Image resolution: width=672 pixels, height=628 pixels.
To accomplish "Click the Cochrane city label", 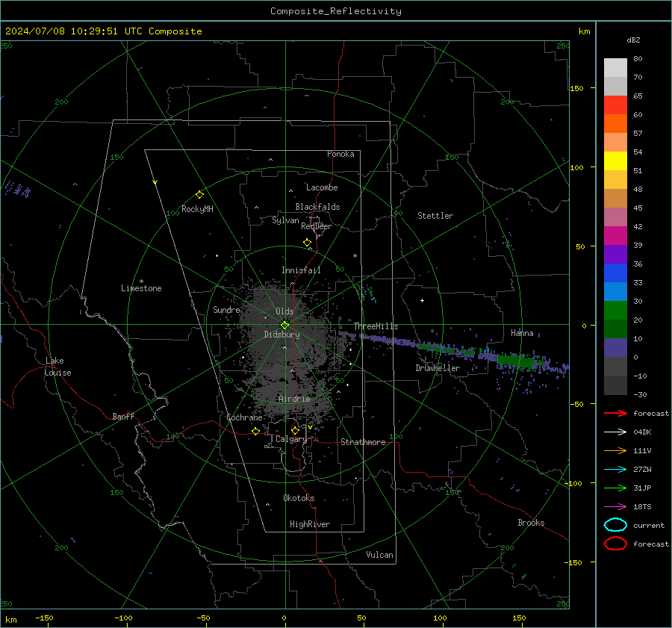I will 244,417.
